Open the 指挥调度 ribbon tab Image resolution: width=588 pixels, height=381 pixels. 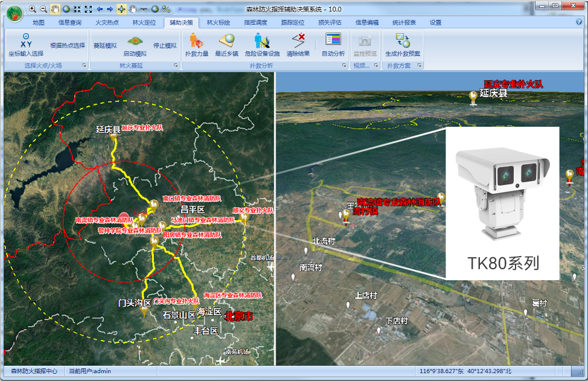[x=255, y=22]
